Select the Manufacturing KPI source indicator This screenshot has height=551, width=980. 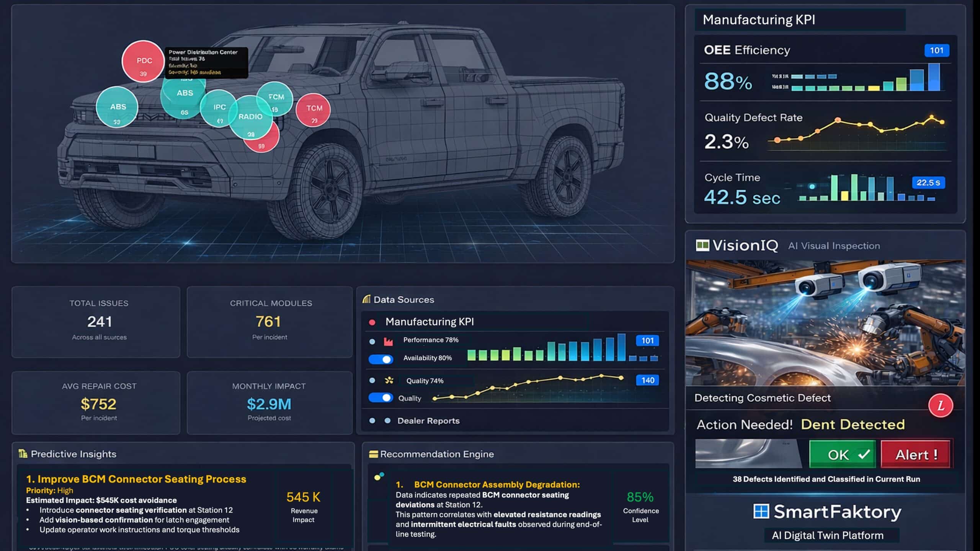click(371, 322)
